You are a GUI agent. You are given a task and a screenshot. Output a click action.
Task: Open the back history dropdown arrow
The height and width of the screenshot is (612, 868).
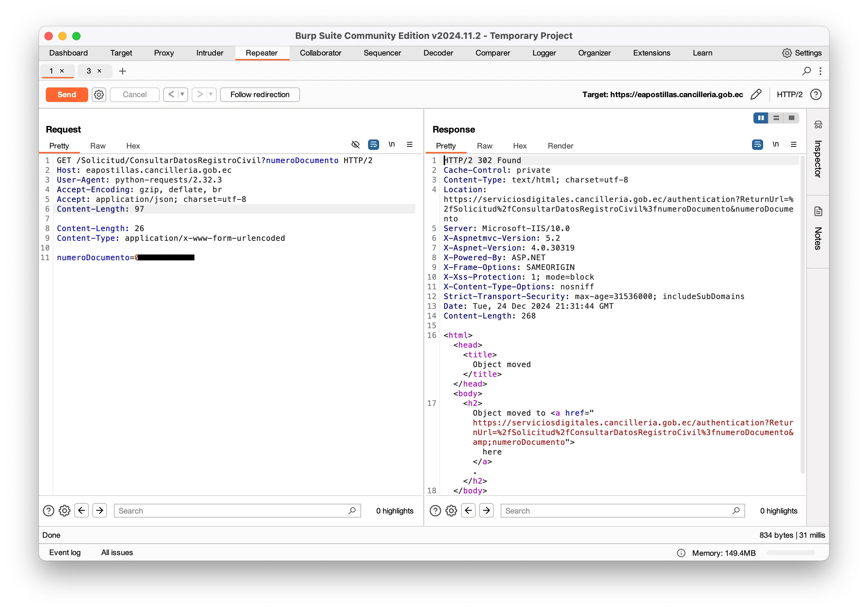[x=183, y=94]
